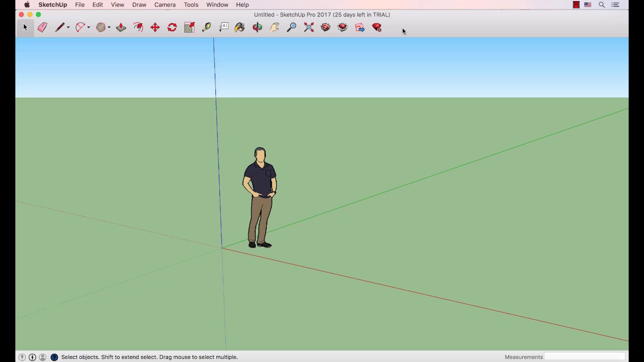Select the Arc tool
The image size is (644, 362).
(80, 28)
